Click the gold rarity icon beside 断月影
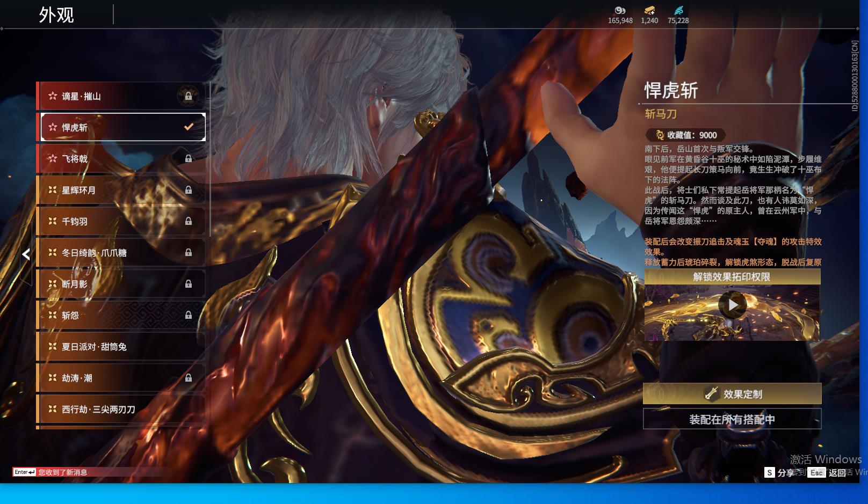868x504 pixels. 53,283
